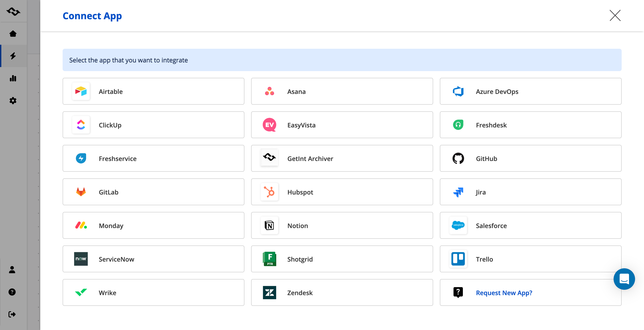Open help via sidebar question icon

pos(12,292)
